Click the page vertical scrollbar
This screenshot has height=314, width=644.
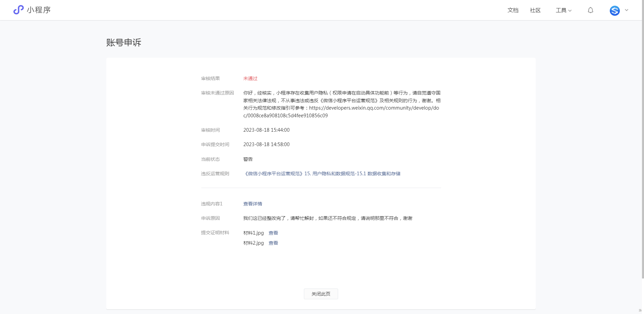pyautogui.click(x=643, y=139)
